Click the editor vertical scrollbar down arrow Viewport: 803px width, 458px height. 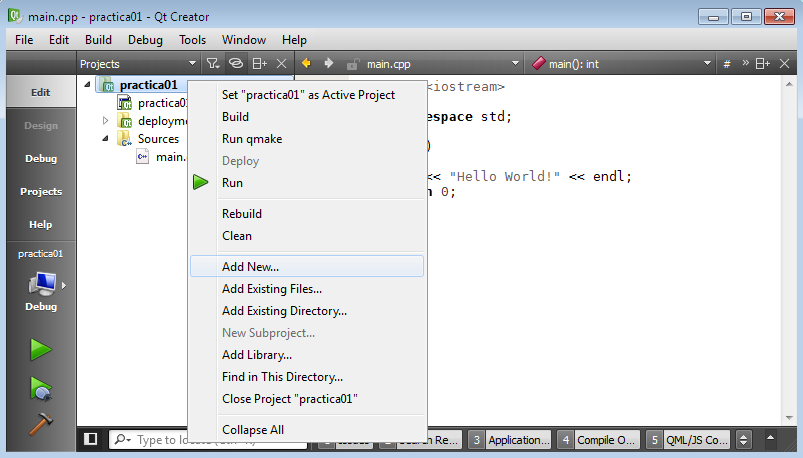pos(789,418)
